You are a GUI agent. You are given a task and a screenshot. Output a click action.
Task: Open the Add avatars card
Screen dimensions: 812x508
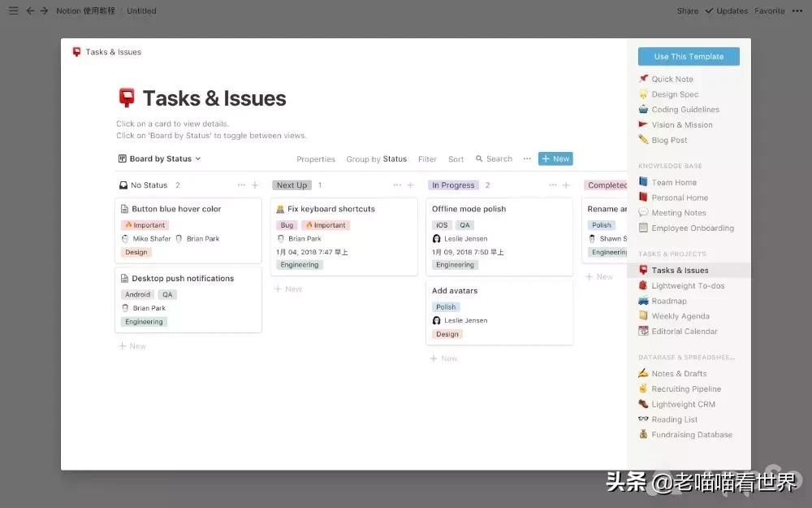tap(456, 290)
